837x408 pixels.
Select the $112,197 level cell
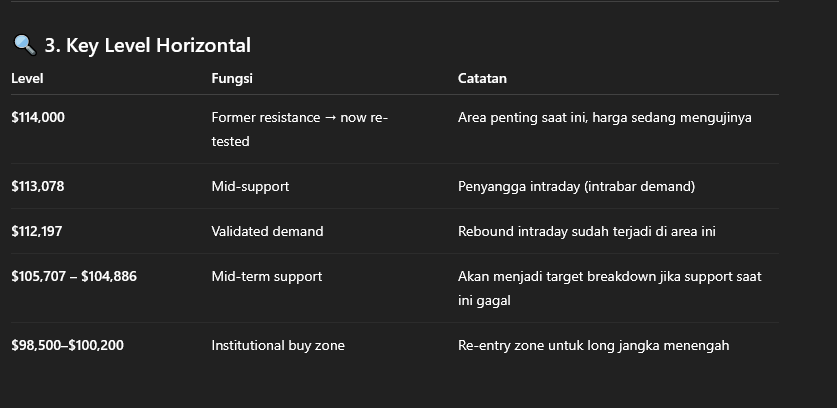pyautogui.click(x=37, y=231)
